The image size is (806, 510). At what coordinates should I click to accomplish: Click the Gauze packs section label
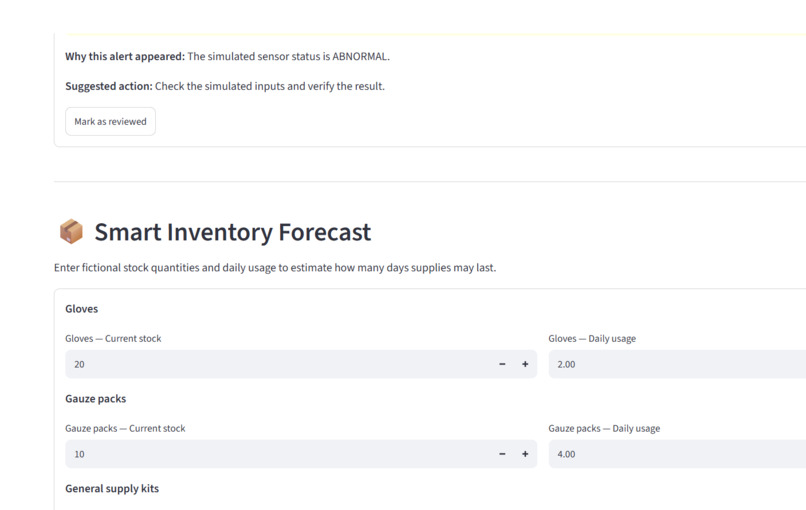96,399
